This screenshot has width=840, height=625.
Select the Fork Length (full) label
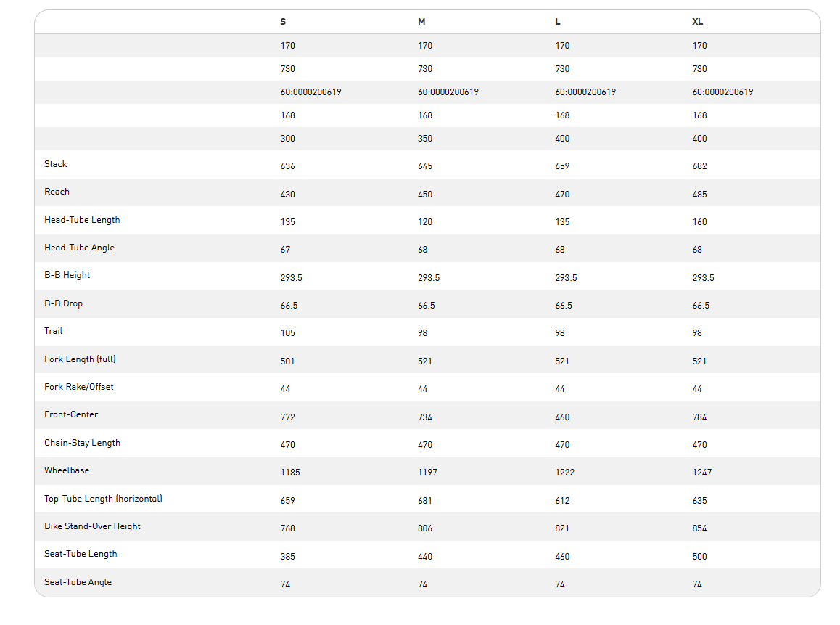[x=80, y=359]
